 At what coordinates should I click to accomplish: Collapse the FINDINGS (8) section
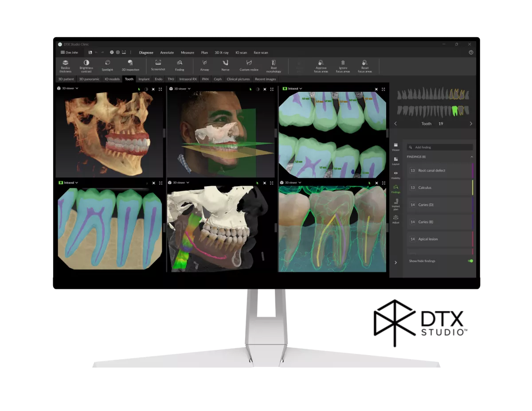[x=471, y=157]
